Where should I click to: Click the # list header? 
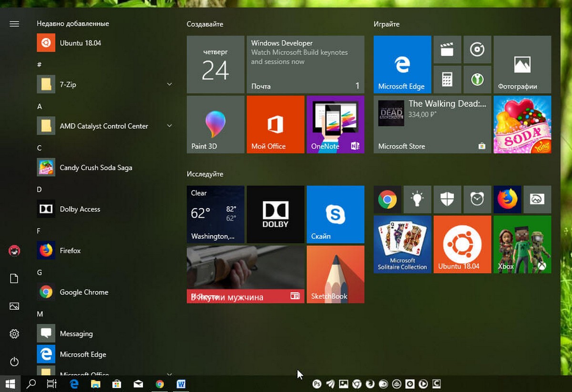tap(40, 64)
